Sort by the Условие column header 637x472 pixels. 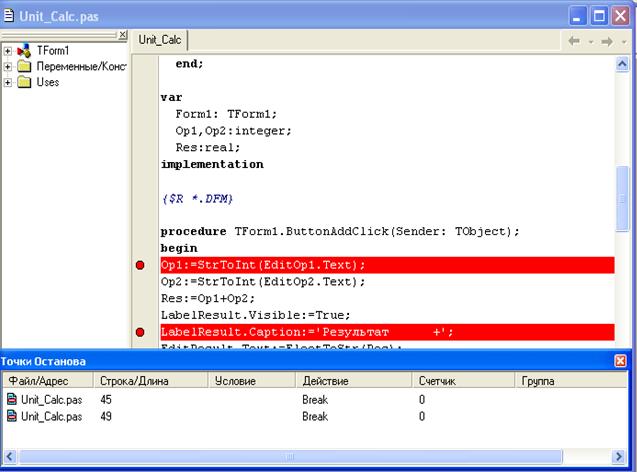tap(251, 381)
